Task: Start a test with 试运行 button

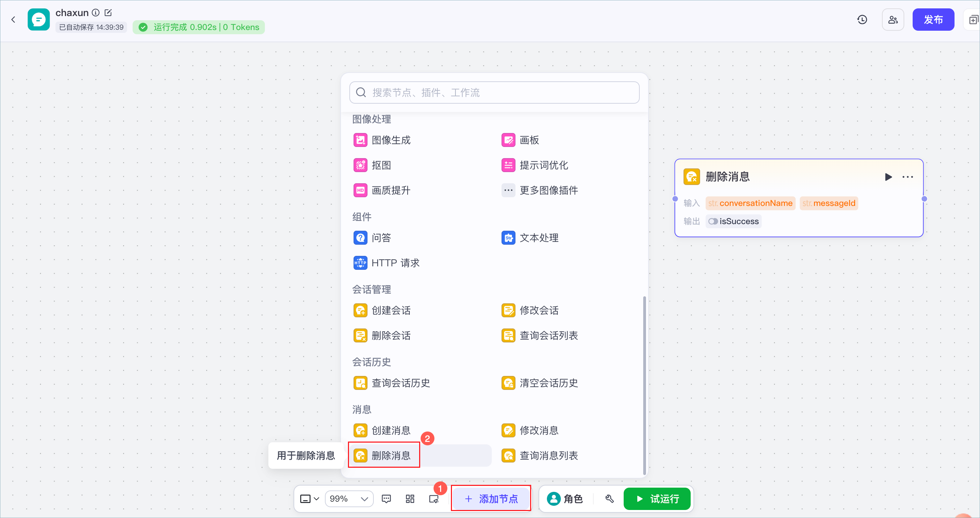Action: [x=657, y=499]
